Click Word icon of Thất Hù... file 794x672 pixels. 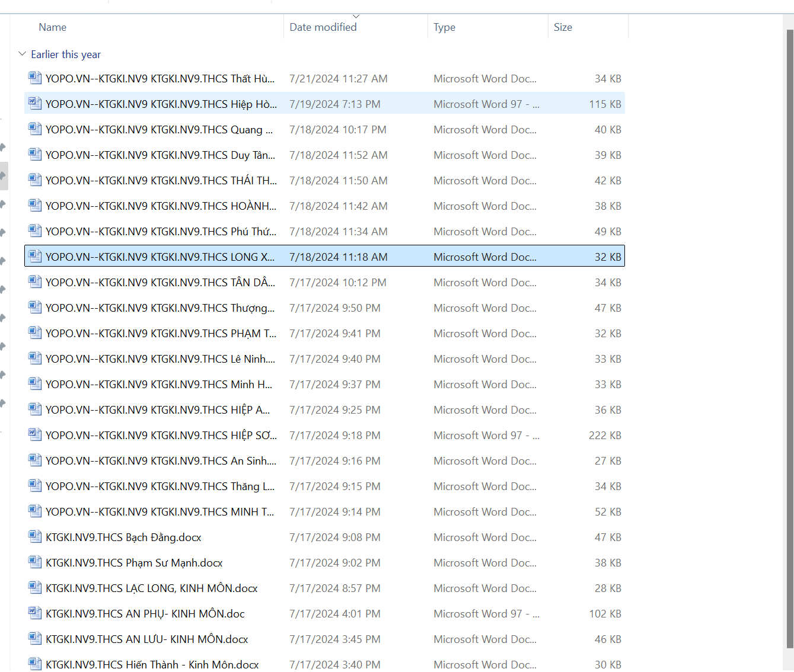[x=35, y=78]
